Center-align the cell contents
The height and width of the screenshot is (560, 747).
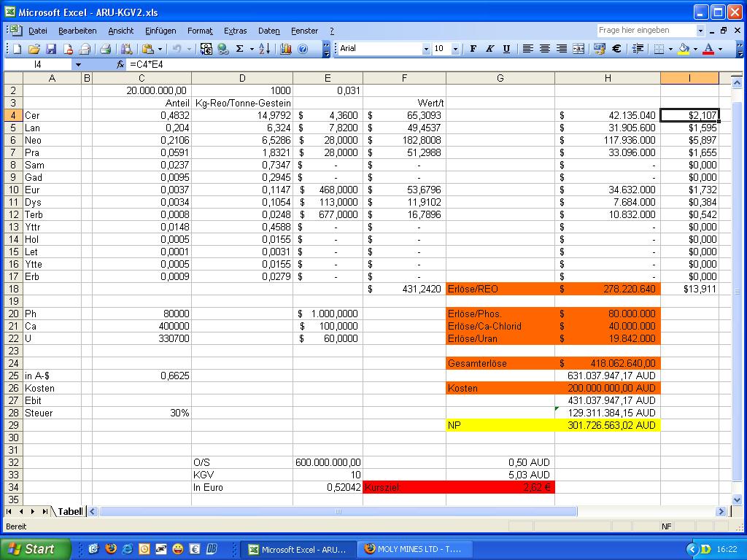click(543, 50)
